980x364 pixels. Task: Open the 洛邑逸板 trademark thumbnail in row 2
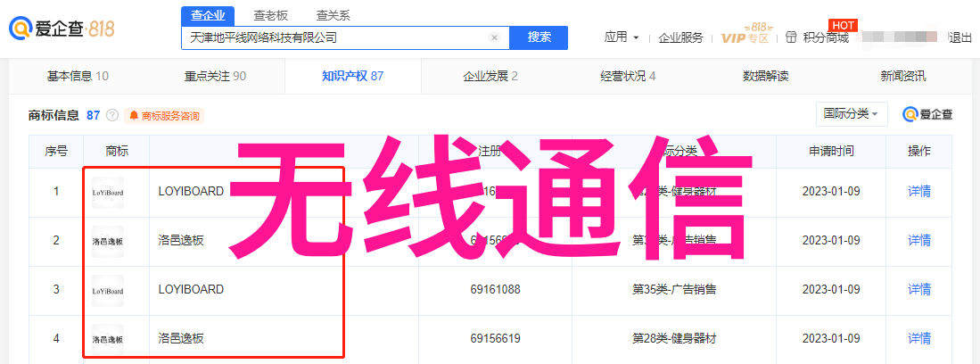[108, 242]
